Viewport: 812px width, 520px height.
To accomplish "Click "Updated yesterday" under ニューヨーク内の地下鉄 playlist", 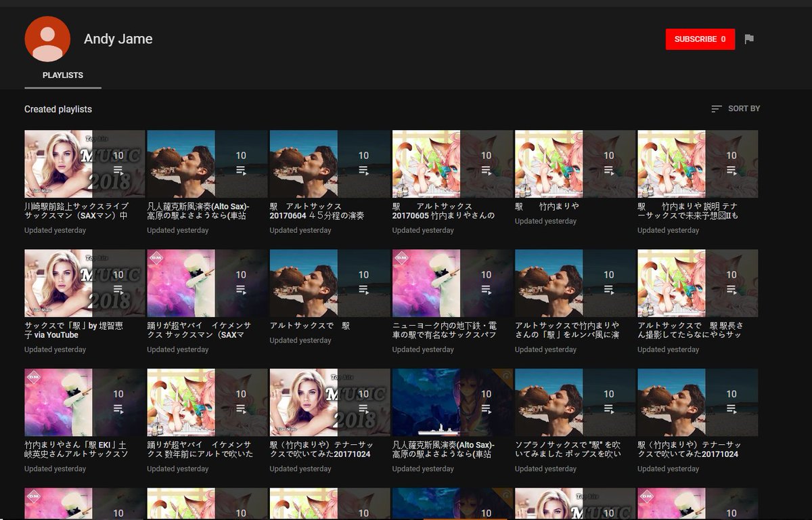I will [423, 349].
